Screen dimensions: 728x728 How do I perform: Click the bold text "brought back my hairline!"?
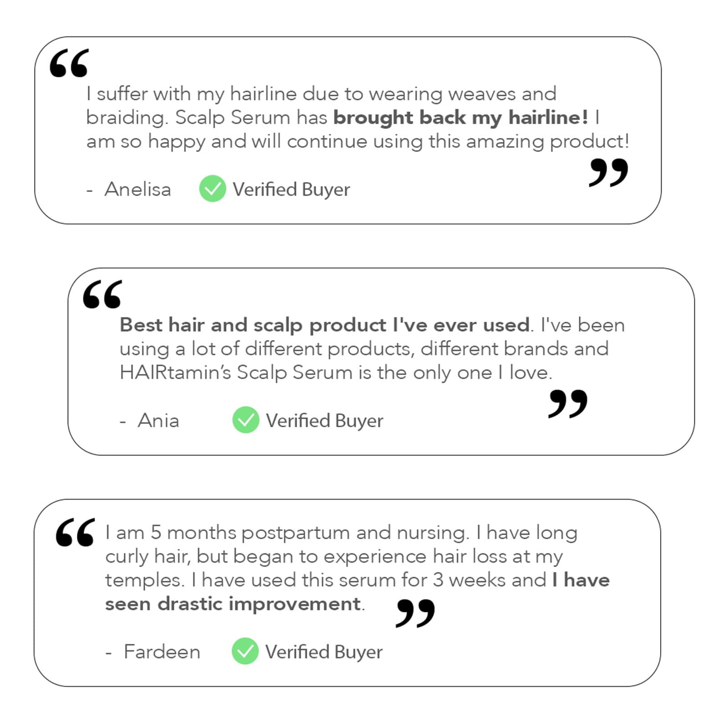tap(460, 117)
